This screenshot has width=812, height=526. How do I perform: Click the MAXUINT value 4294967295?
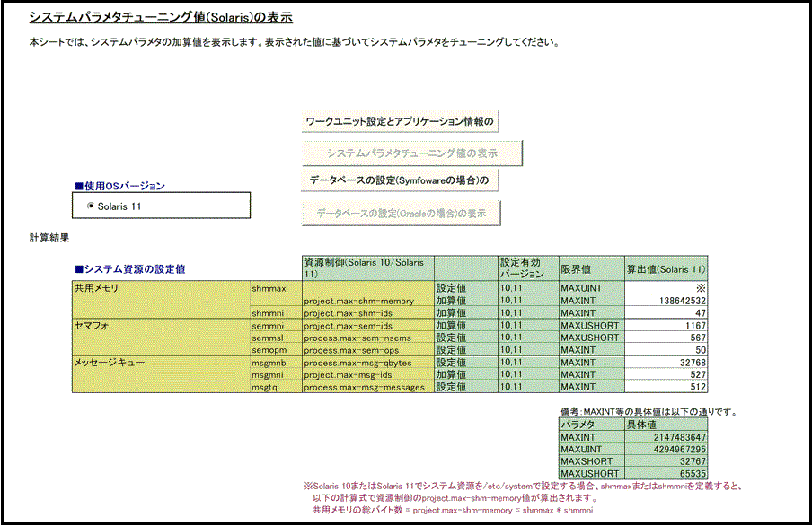[666, 450]
